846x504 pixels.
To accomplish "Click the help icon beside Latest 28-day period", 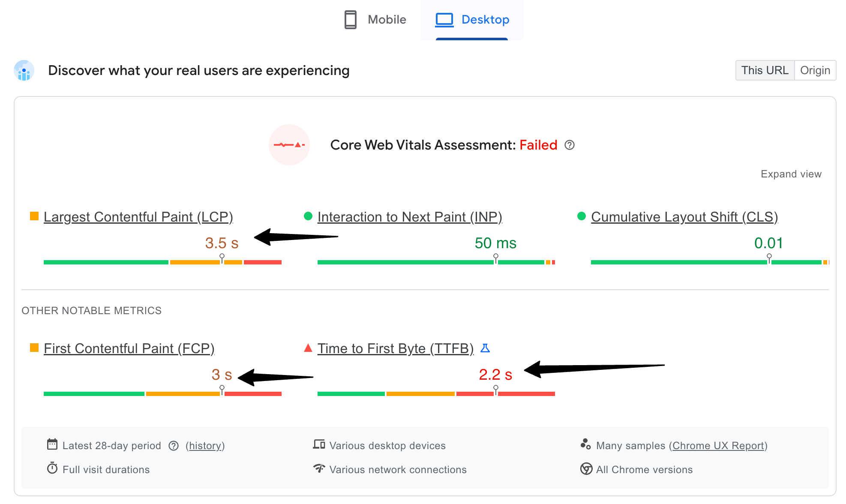I will [174, 446].
